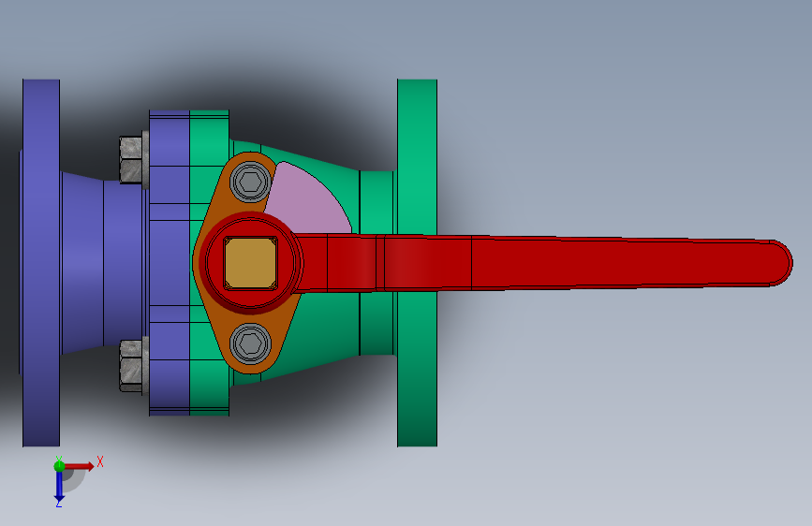812x526 pixels.
Task: Click the tan square valve stem
Action: coord(251,263)
